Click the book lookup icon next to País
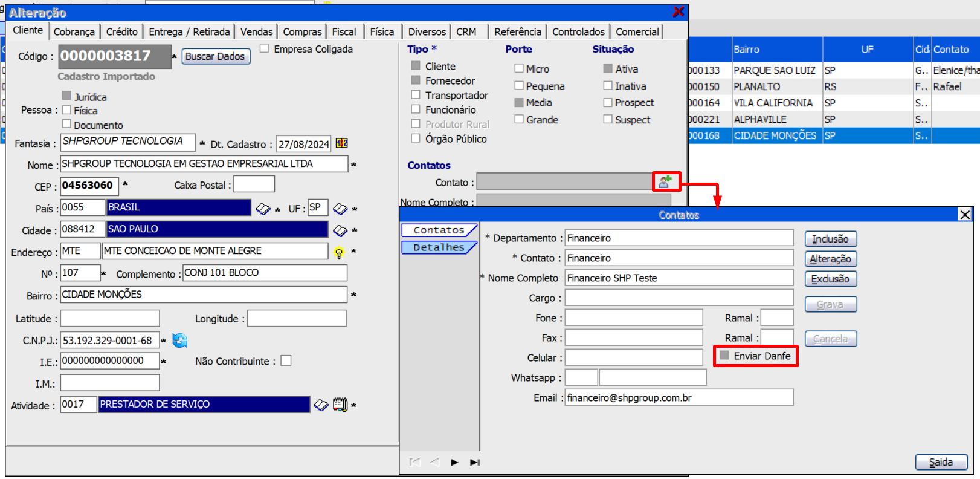The width and height of the screenshot is (980, 479). pos(263,209)
